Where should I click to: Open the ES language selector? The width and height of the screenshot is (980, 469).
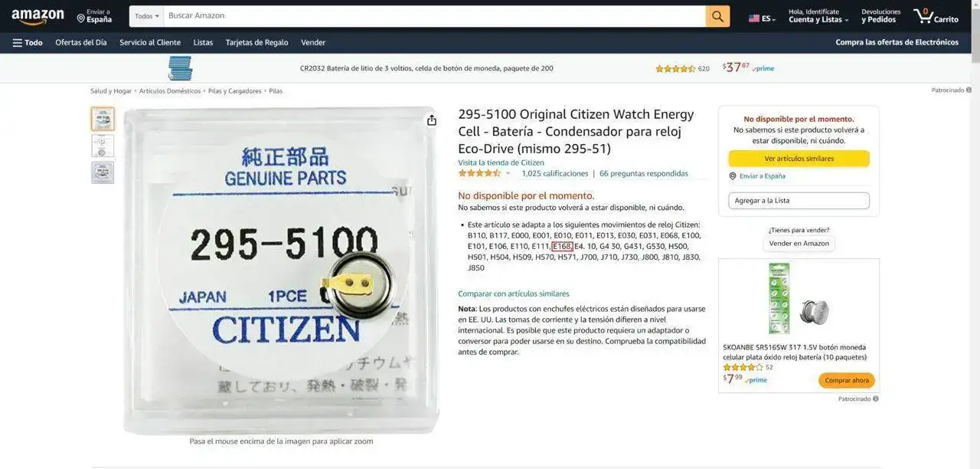pos(762,18)
